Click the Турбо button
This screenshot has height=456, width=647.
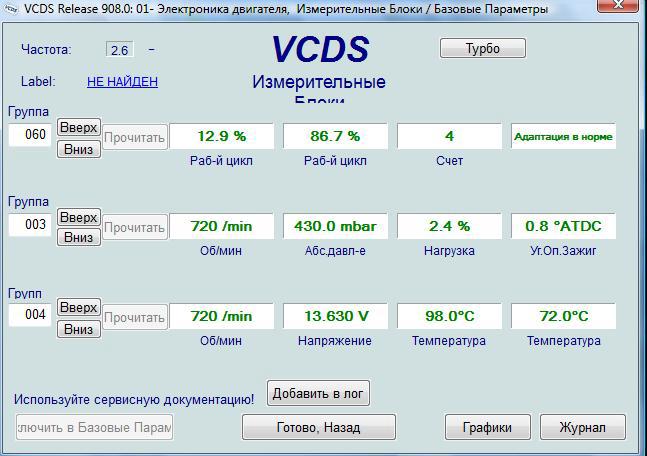(x=482, y=48)
